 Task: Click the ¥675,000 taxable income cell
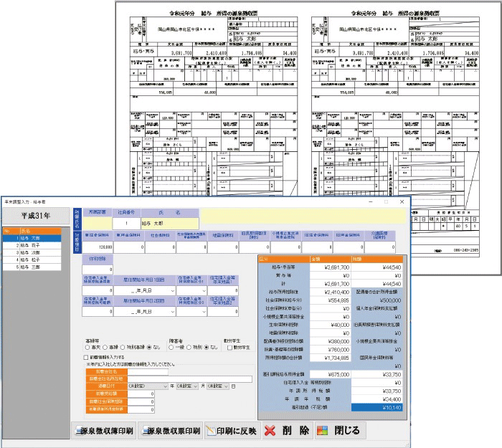(x=330, y=374)
